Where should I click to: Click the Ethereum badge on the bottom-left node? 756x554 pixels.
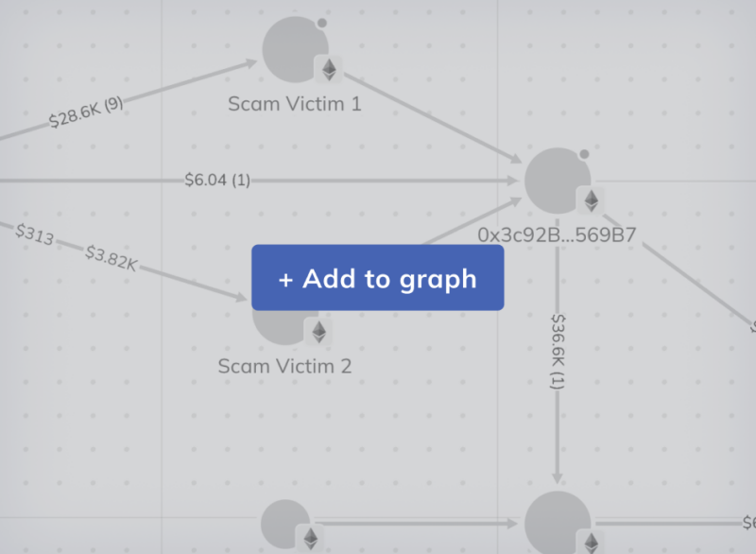(x=312, y=539)
